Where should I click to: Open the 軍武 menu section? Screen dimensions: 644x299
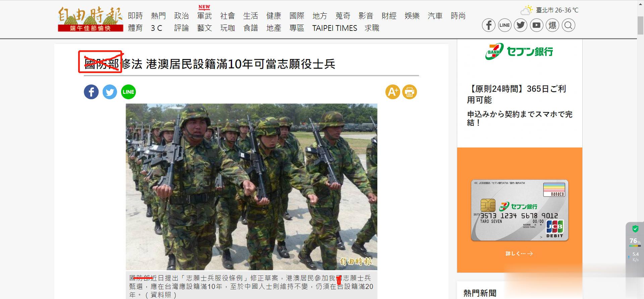[x=204, y=15]
